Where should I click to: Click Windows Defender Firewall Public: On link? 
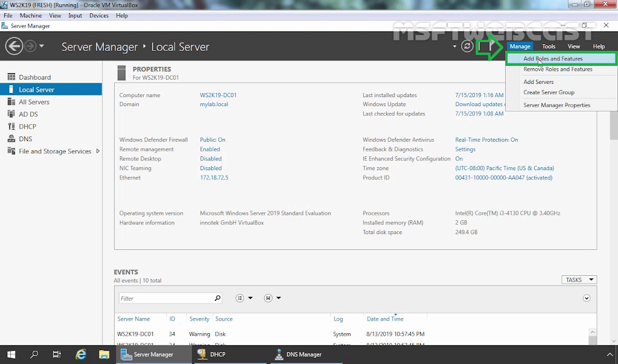point(212,139)
